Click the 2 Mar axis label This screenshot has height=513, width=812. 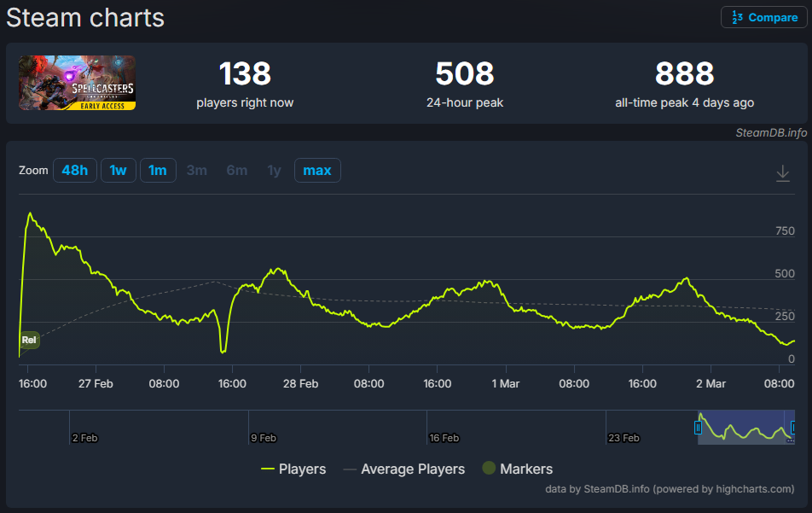coord(710,383)
